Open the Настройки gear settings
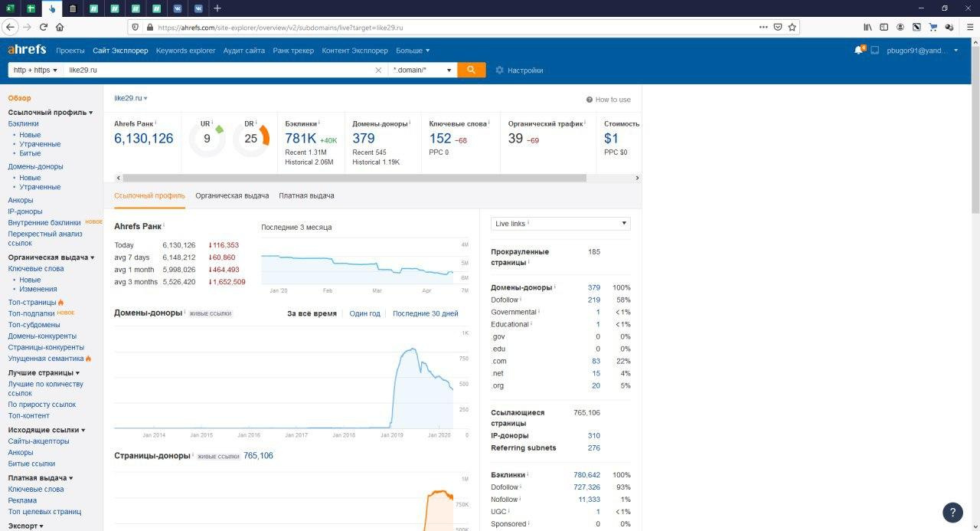980x531 pixels. [x=519, y=70]
